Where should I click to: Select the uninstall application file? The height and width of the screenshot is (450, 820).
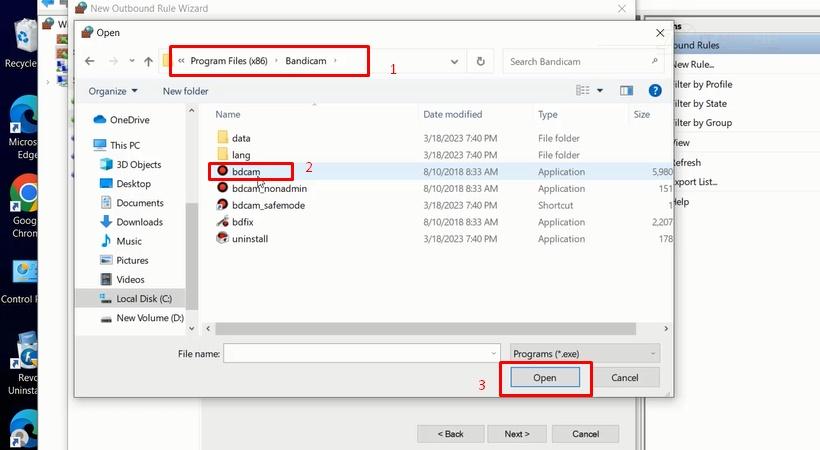point(249,239)
